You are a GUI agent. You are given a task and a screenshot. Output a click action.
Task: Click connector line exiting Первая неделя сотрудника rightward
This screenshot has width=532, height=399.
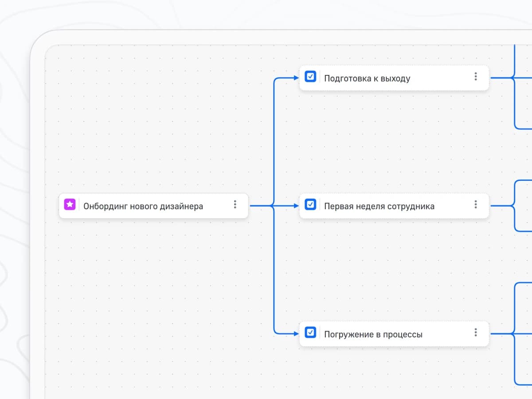click(x=500, y=206)
